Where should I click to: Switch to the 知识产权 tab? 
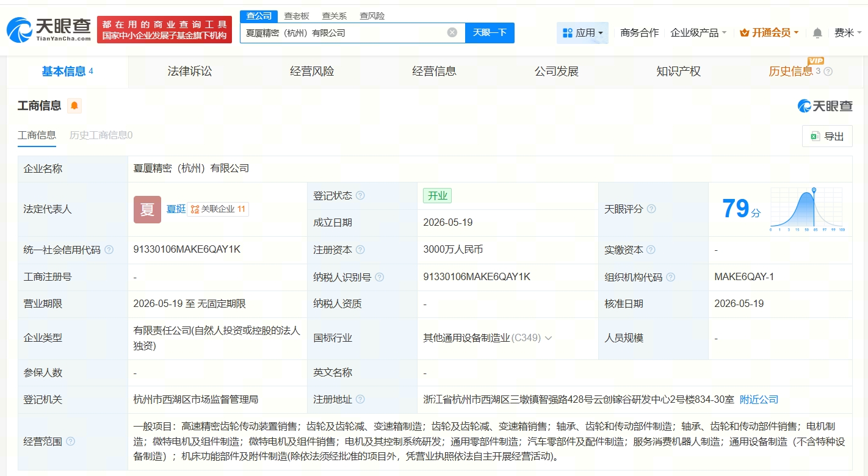pos(678,71)
